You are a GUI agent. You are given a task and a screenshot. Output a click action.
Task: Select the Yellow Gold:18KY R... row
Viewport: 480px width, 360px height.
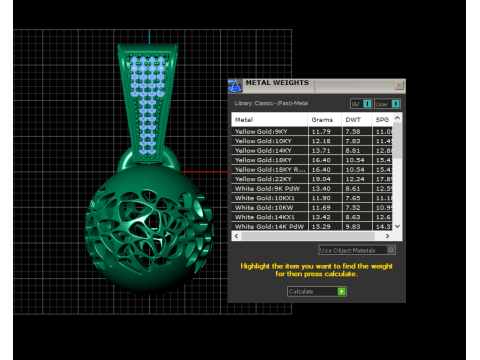[x=312, y=169]
